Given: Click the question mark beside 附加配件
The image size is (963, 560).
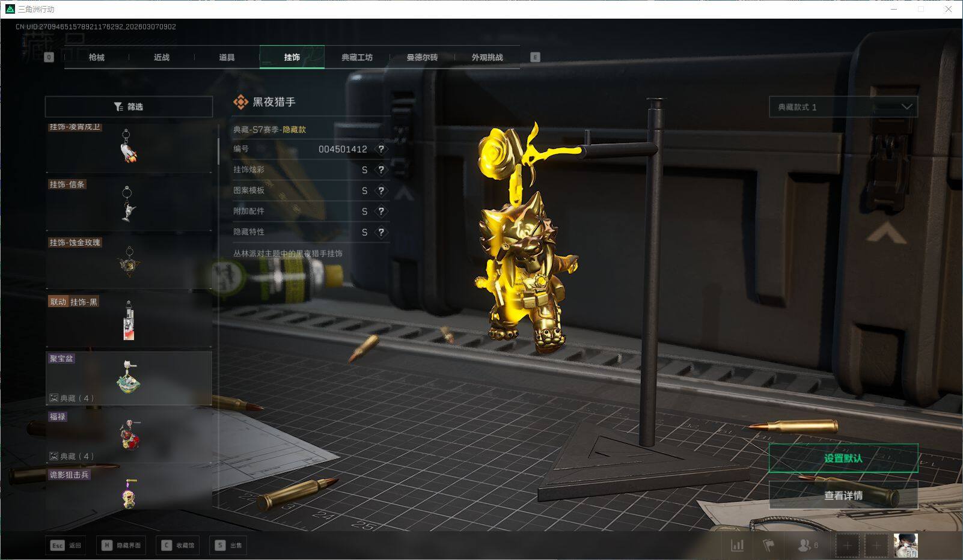Looking at the screenshot, I should point(381,212).
